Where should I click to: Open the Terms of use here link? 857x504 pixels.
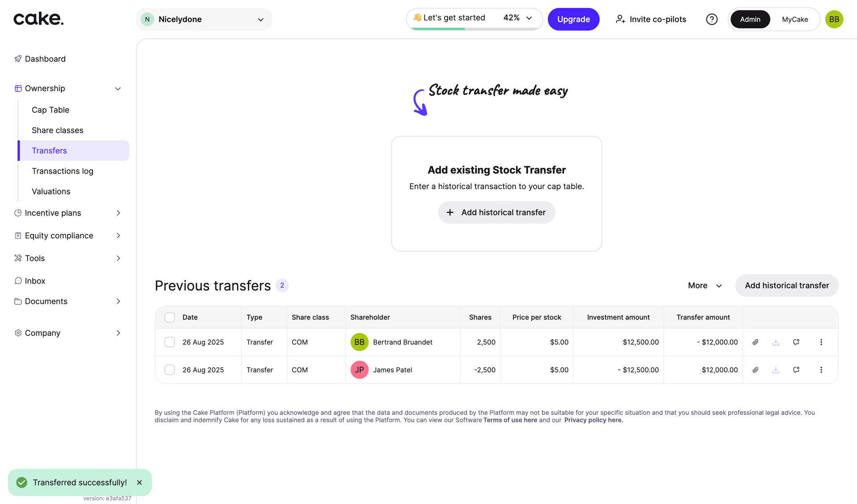point(510,420)
